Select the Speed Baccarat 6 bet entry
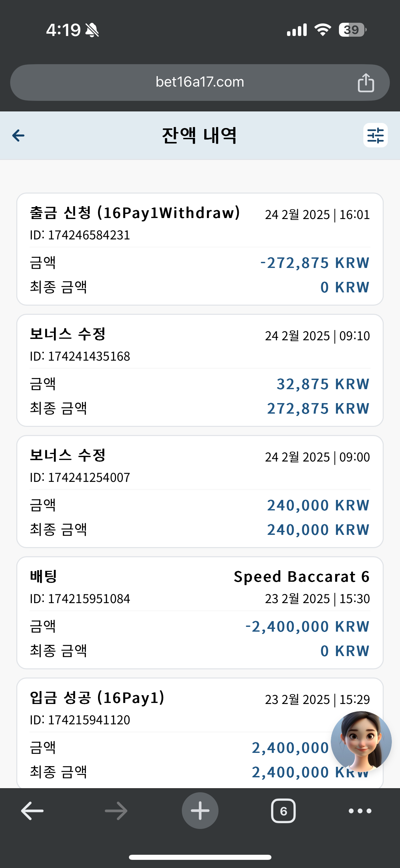The image size is (400, 868). point(200,613)
